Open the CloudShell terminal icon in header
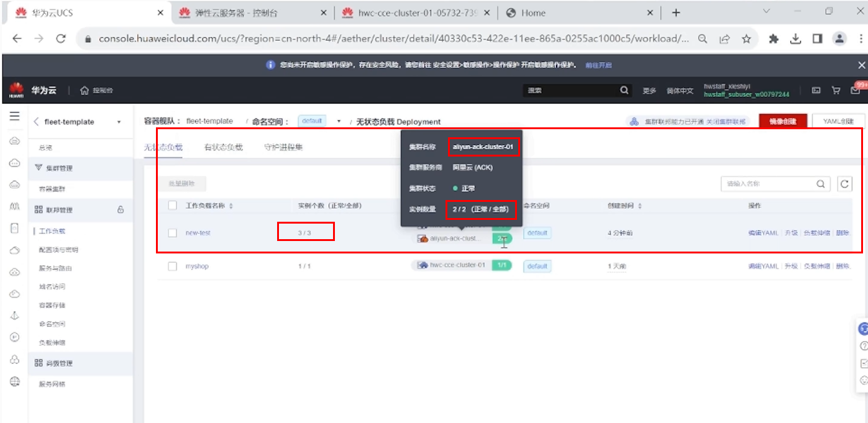 (x=816, y=91)
